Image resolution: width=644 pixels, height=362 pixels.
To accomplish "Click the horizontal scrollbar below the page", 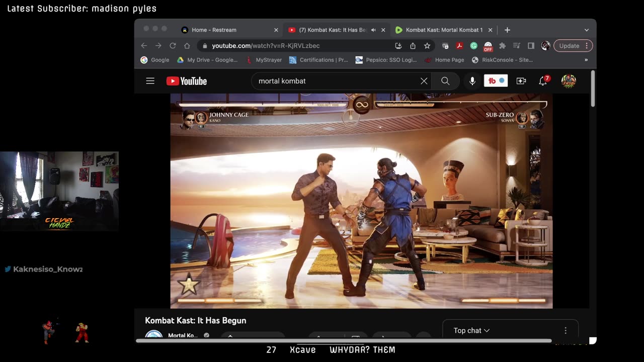I will [344, 340].
